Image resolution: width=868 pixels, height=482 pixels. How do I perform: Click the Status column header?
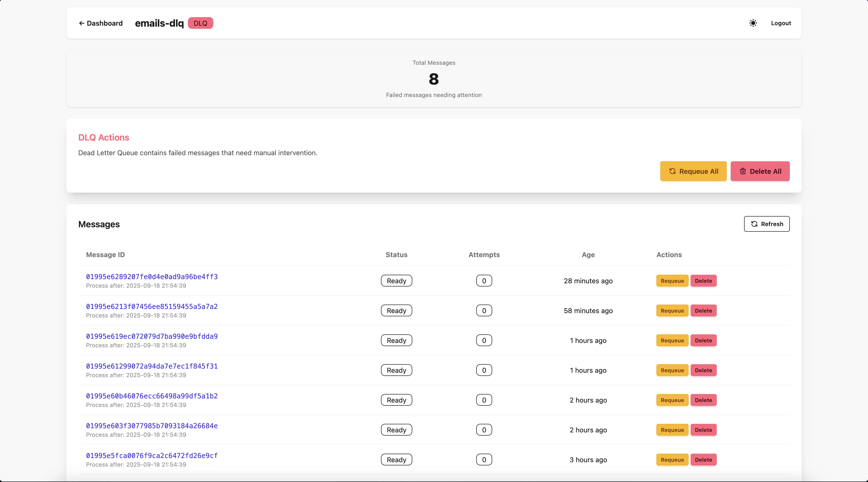(x=396, y=255)
